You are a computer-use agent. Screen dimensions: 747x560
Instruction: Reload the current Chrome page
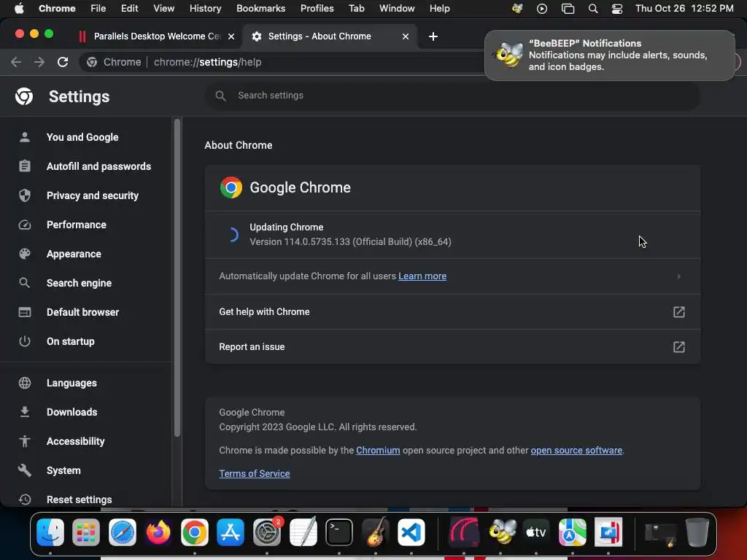click(x=63, y=62)
